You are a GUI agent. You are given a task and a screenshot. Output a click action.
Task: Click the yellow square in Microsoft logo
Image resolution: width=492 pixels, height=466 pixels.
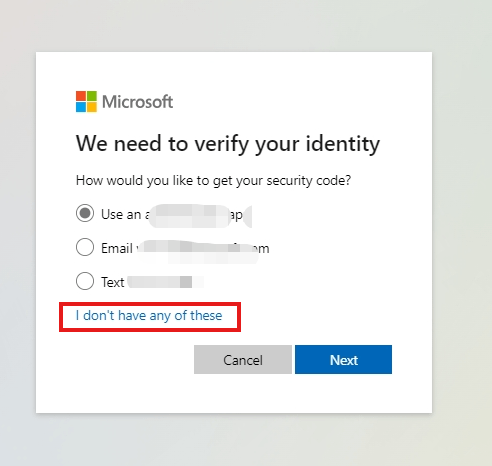(x=92, y=107)
